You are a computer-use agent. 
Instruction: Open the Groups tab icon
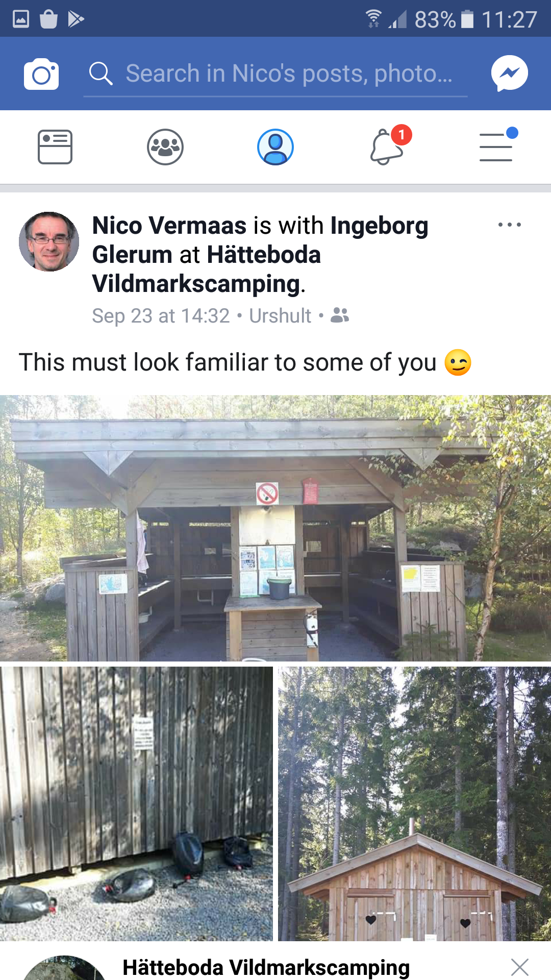pyautogui.click(x=165, y=147)
